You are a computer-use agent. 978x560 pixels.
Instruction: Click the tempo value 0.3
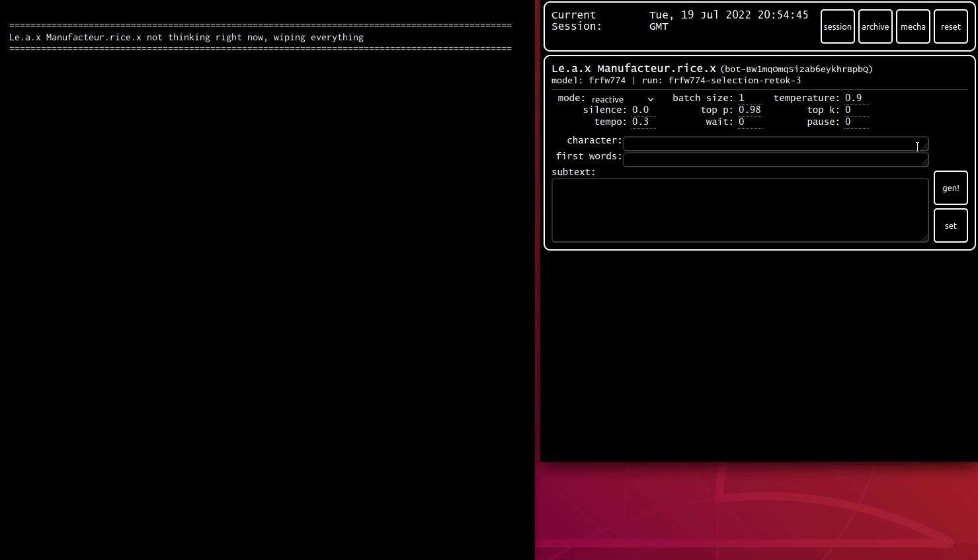pyautogui.click(x=643, y=122)
